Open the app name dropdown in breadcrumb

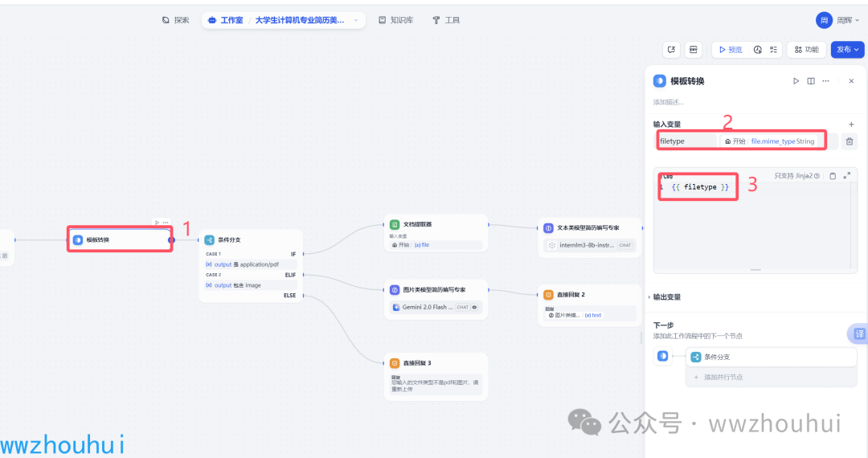pyautogui.click(x=356, y=20)
